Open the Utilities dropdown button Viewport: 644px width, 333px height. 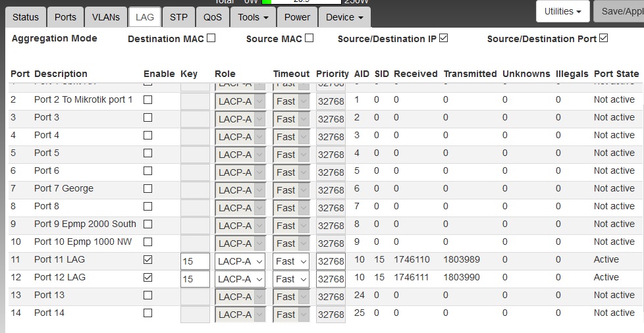(x=563, y=11)
